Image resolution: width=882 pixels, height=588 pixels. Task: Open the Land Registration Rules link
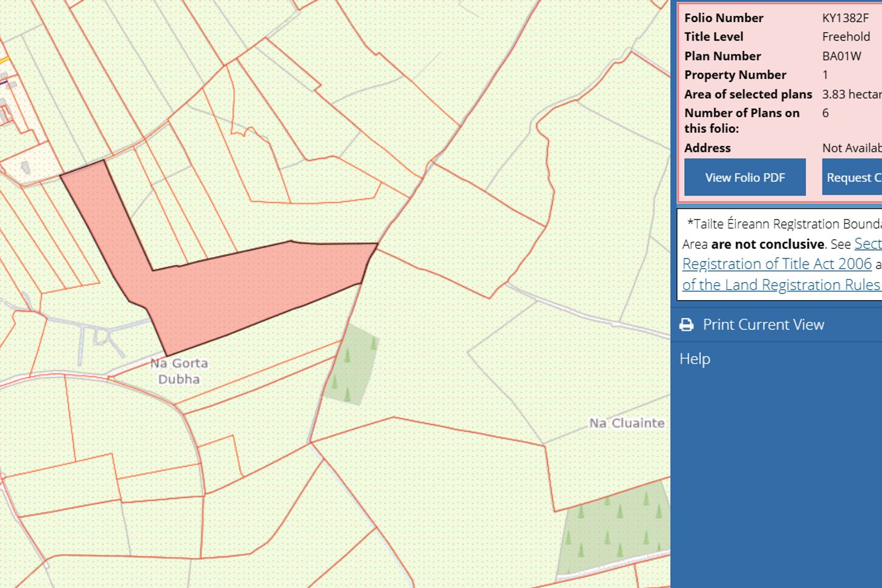click(x=782, y=285)
